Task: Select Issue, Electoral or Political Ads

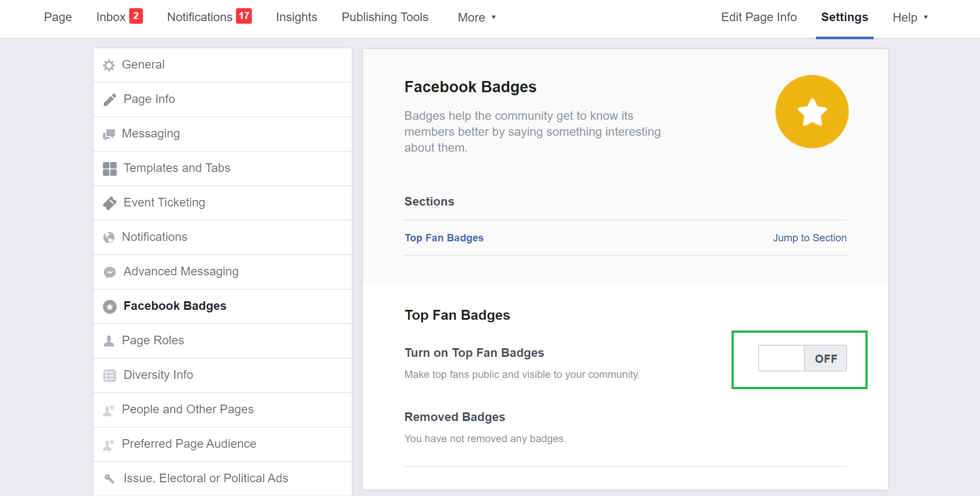Action: point(205,478)
